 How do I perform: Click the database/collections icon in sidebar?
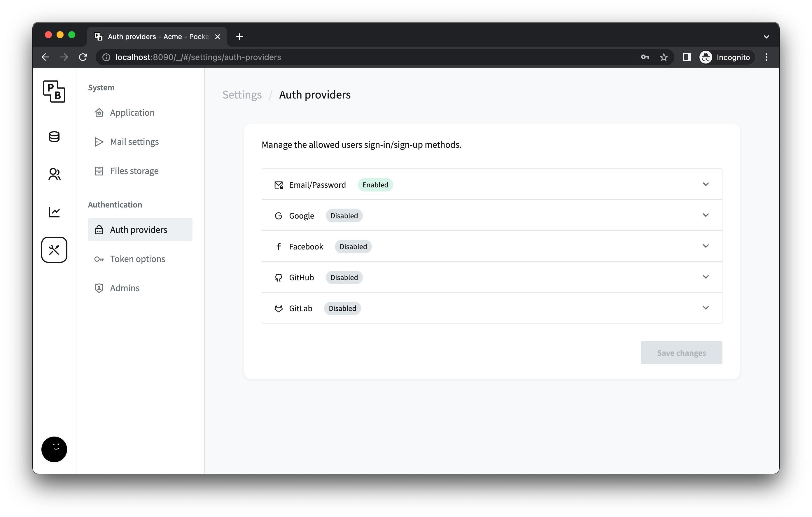point(55,137)
